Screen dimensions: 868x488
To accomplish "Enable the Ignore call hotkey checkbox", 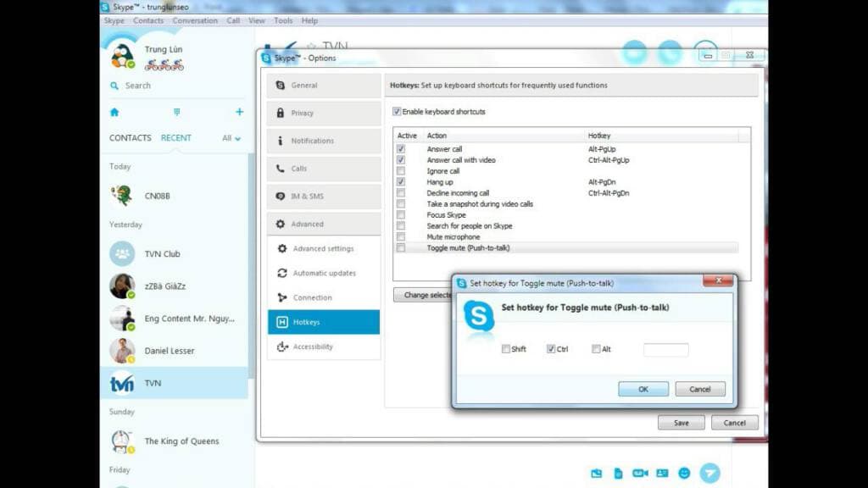I will (401, 171).
